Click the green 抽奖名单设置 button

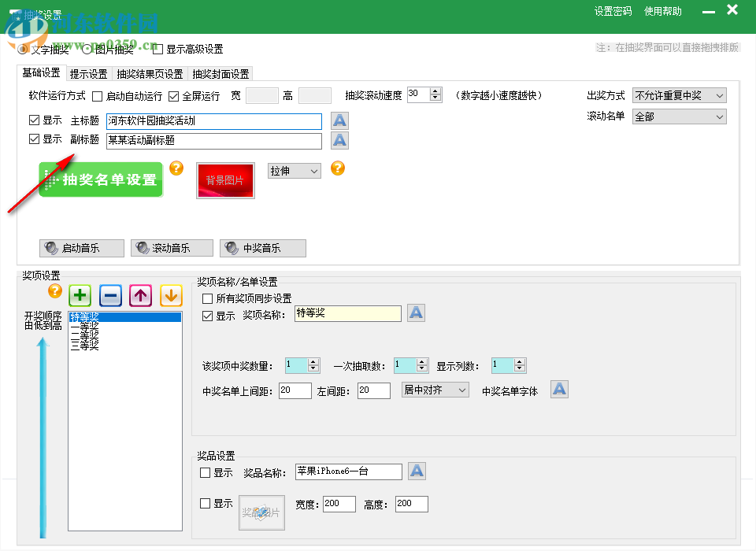pyautogui.click(x=100, y=179)
